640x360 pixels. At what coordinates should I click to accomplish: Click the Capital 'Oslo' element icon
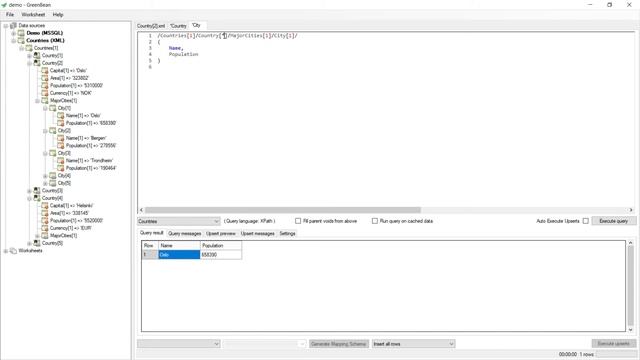(x=45, y=71)
